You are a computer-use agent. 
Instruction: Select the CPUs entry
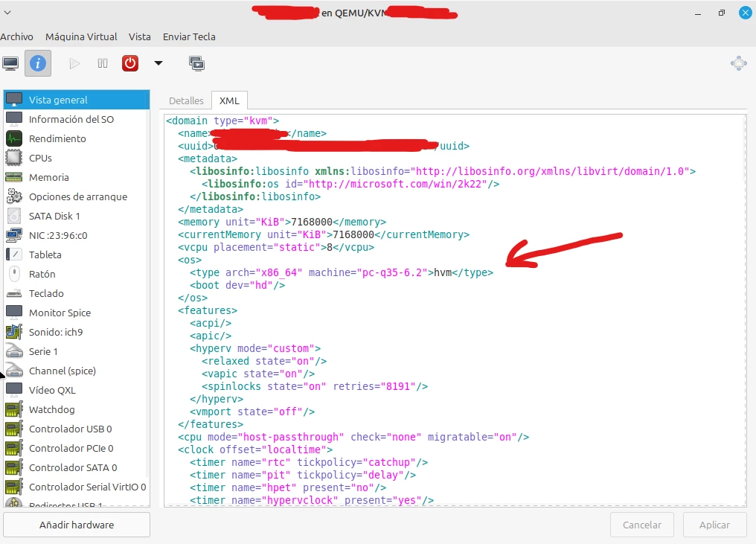tap(77, 158)
